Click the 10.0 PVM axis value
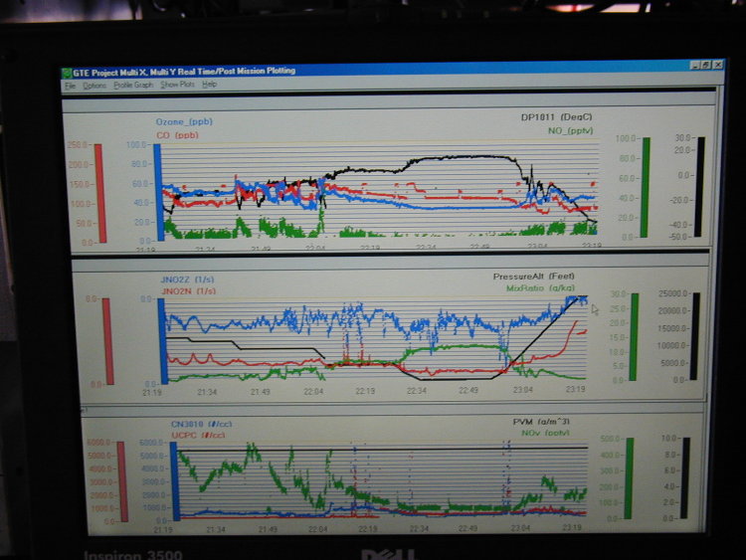746x560 pixels. (669, 438)
